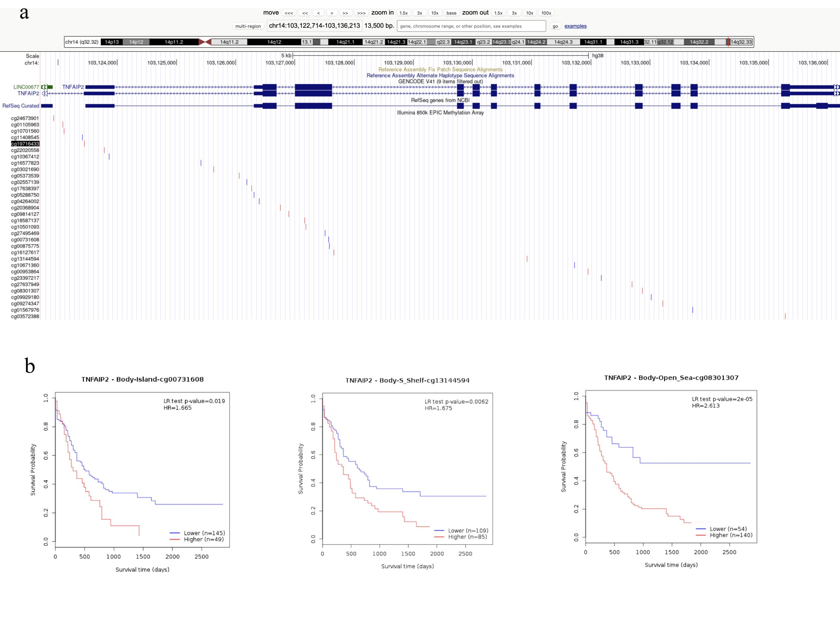Open the examples link
The width and height of the screenshot is (840, 639).
coord(575,26)
